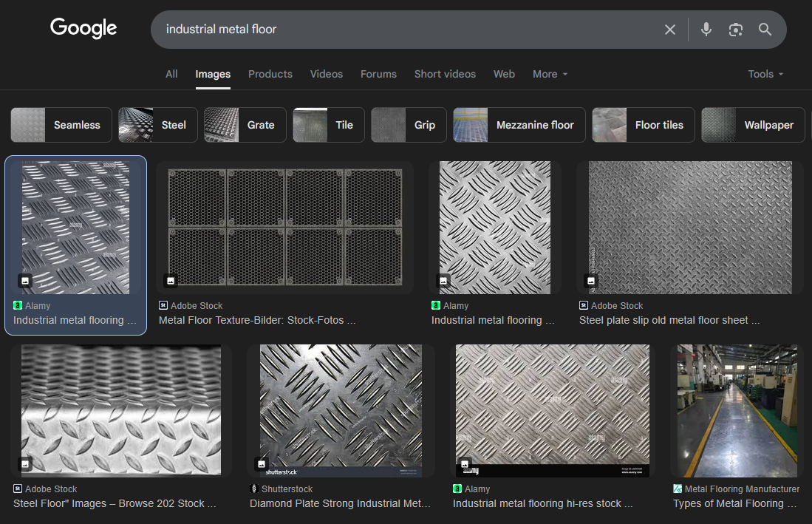
Task: Start voice search with the microphone icon
Action: (706, 30)
